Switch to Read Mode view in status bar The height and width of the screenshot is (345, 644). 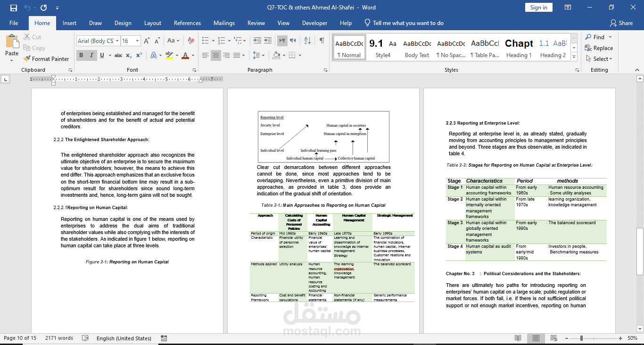pos(518,338)
